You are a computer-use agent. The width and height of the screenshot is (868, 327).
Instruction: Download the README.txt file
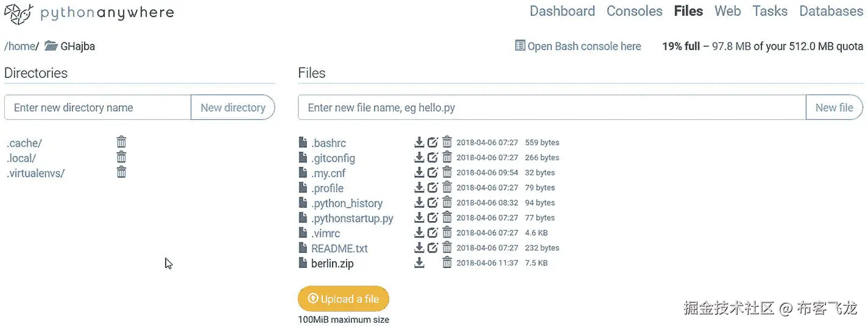(x=419, y=248)
